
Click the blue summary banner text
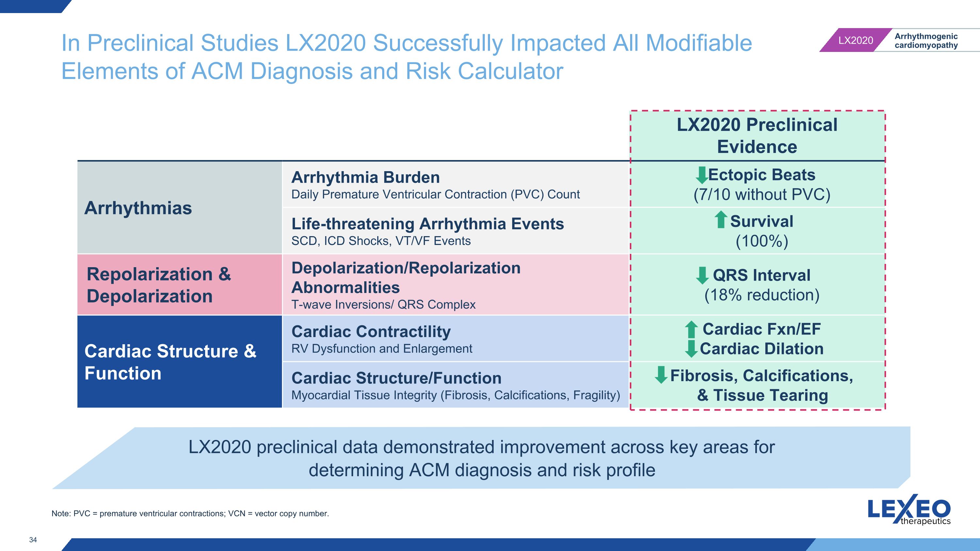point(482,459)
